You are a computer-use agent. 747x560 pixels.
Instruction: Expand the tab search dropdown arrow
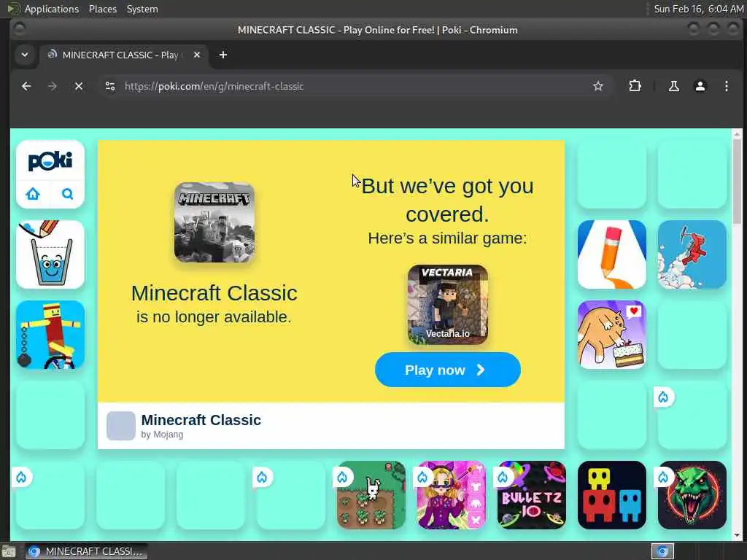click(x=25, y=55)
